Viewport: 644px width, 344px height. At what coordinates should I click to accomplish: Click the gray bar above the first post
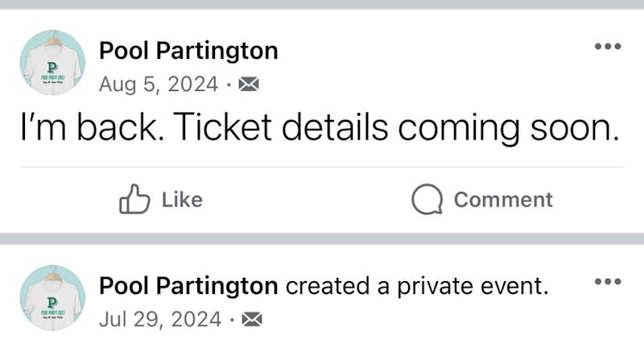[x=322, y=4]
